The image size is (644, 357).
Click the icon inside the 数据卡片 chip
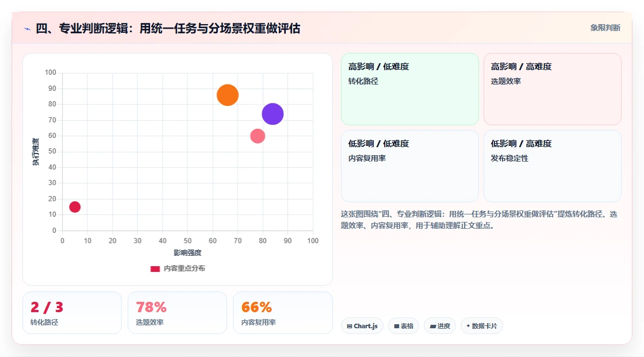(x=468, y=326)
